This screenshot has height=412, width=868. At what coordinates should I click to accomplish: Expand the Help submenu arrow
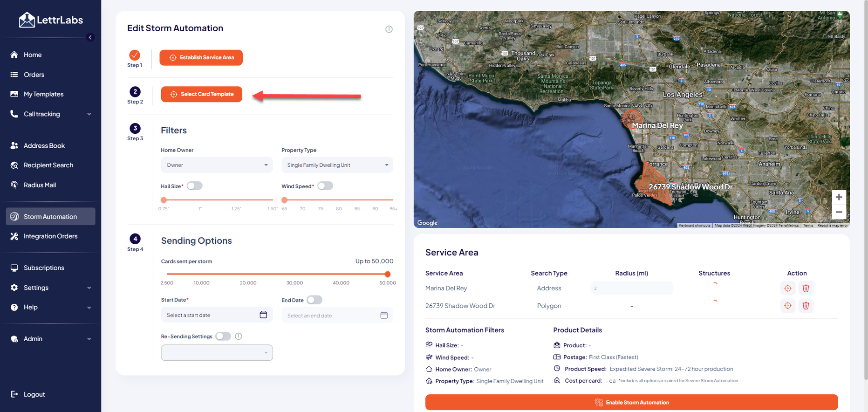coord(89,308)
